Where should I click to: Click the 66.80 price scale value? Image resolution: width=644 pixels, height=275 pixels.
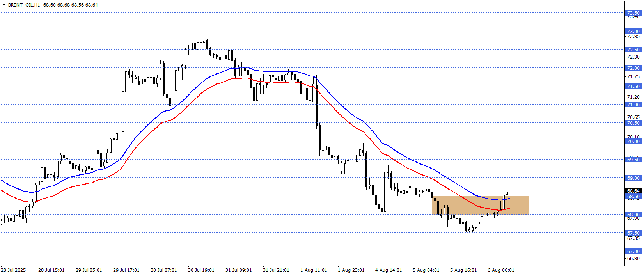[x=633, y=258]
